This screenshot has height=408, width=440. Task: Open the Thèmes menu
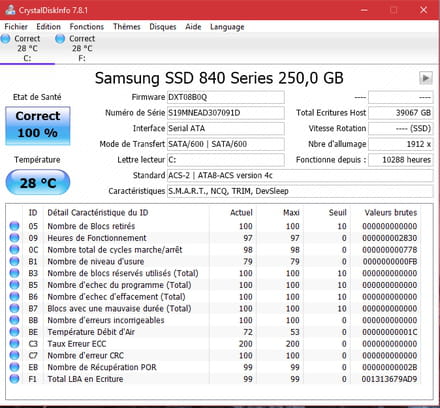pos(127,27)
